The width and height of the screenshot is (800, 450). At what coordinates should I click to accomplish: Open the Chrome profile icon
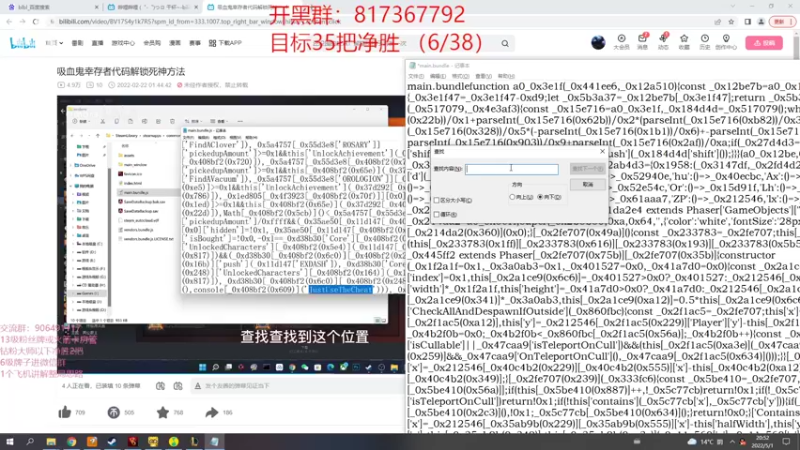761,22
